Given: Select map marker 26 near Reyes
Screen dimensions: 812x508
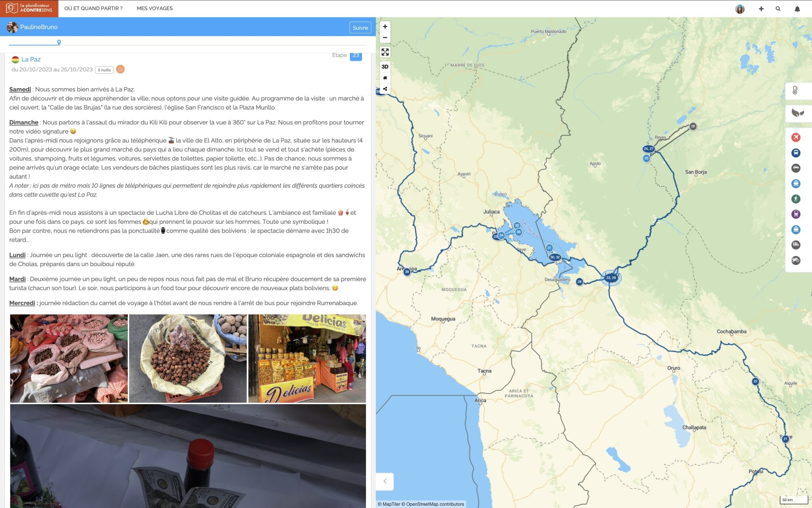Looking at the screenshot, I should coord(693,126).
